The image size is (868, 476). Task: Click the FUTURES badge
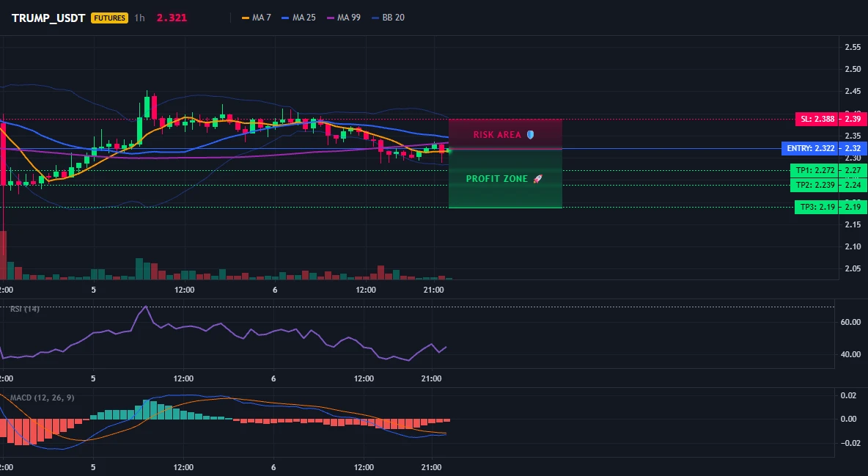pos(110,18)
